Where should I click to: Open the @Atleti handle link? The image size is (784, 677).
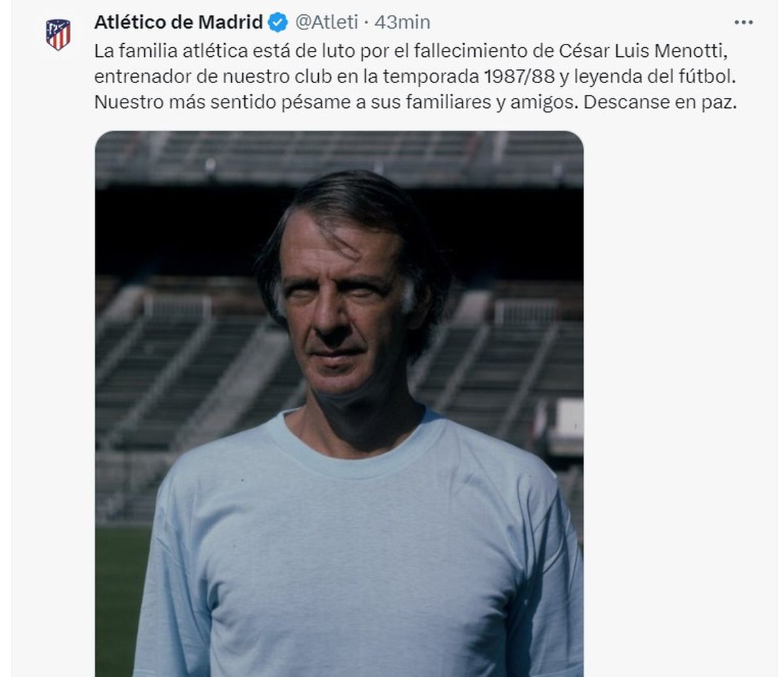click(327, 22)
